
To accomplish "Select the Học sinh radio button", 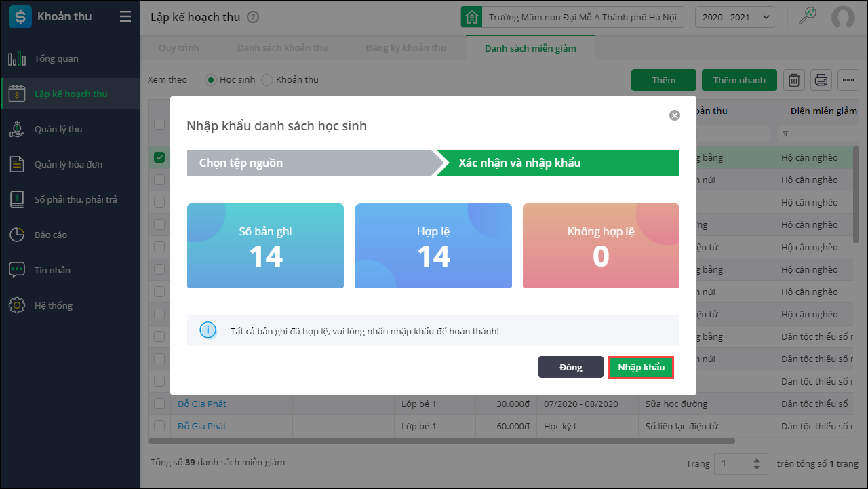I will pos(211,80).
